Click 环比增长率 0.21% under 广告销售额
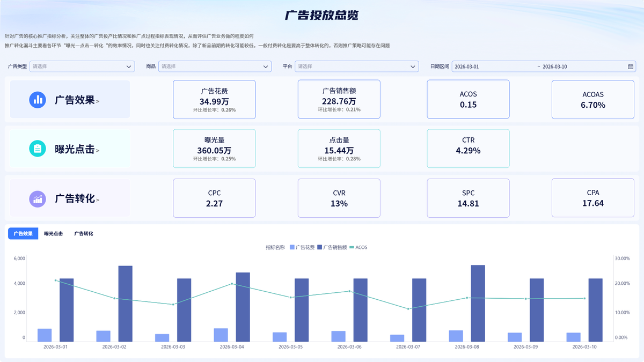The width and height of the screenshot is (644, 362). [339, 109]
